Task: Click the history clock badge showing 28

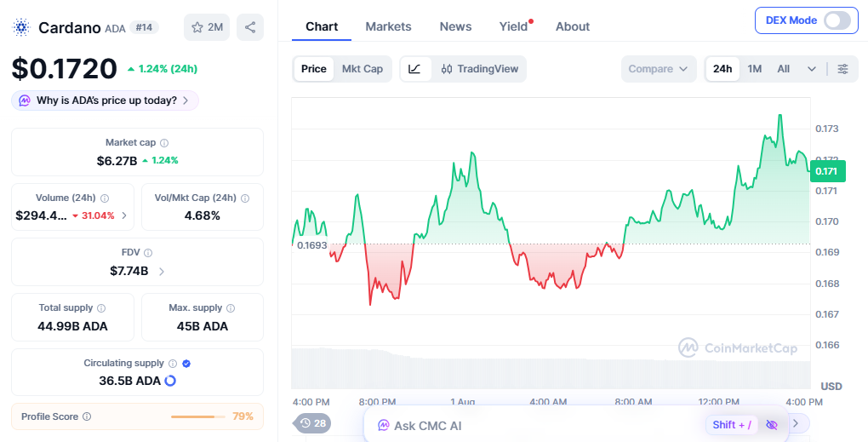Action: 312,424
